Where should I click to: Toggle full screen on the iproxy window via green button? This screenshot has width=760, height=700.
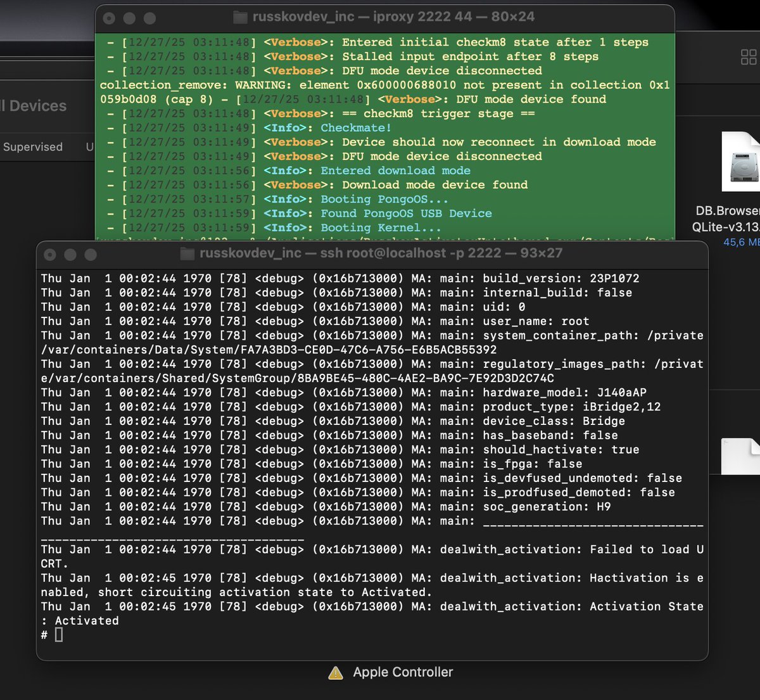point(151,18)
